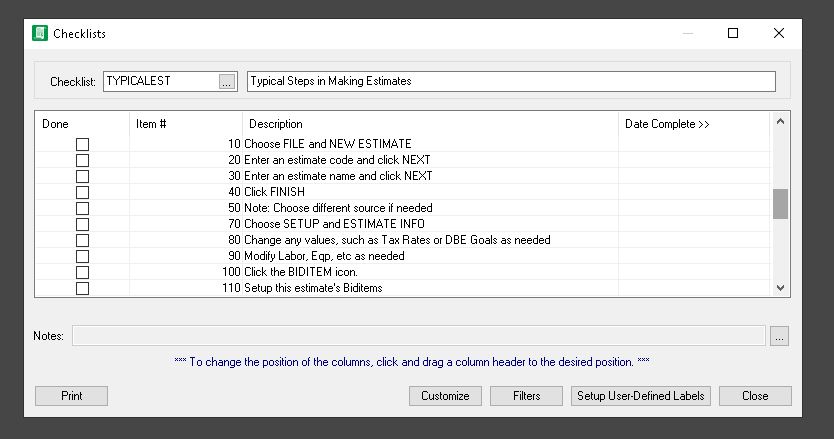Click into the Notes input field
This screenshot has width=834, height=439.
click(x=419, y=336)
